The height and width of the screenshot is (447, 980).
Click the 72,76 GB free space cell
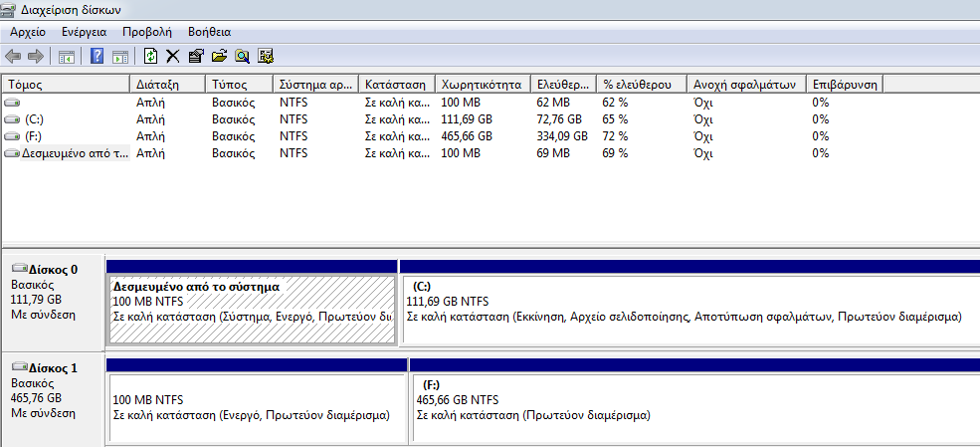559,119
